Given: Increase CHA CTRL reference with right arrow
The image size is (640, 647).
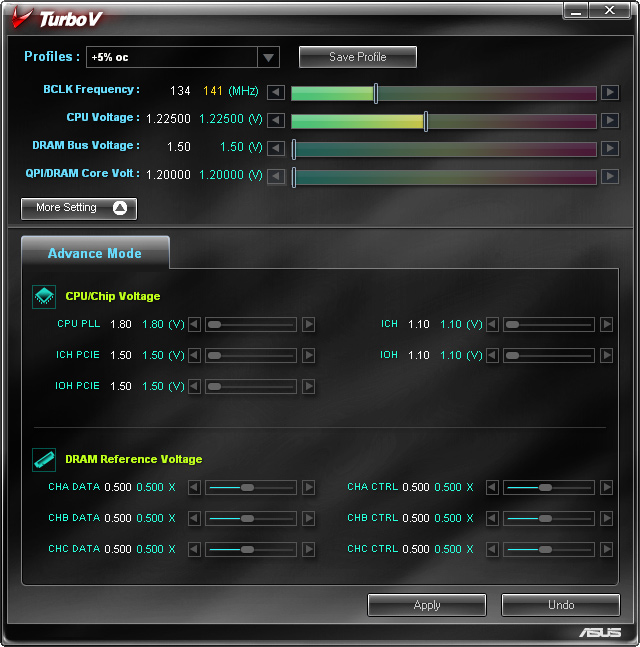Looking at the screenshot, I should [606, 487].
